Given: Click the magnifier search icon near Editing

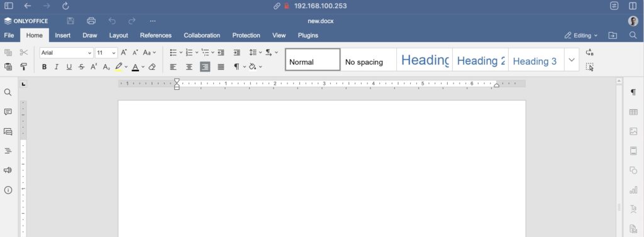Looking at the screenshot, I should (633, 35).
